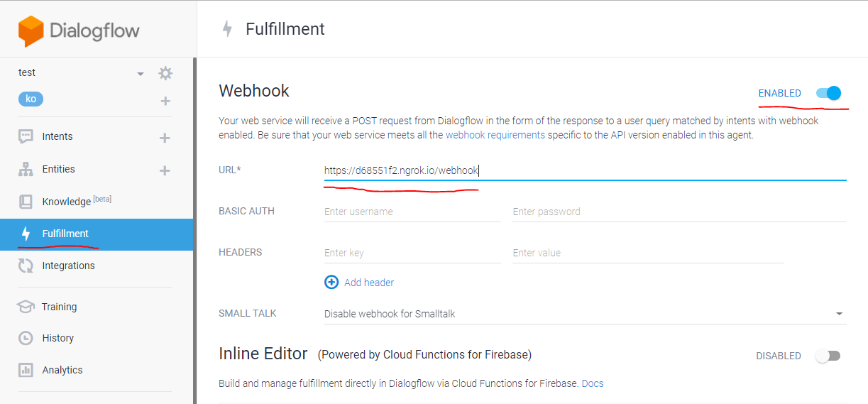Go to the History section
Screen dimensions: 868x404
pyautogui.click(x=57, y=338)
